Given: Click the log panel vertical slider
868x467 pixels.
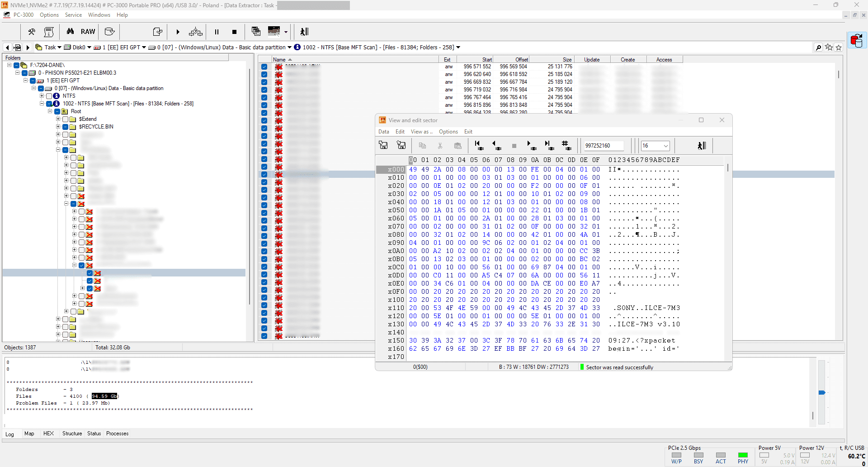Looking at the screenshot, I should (822, 392).
